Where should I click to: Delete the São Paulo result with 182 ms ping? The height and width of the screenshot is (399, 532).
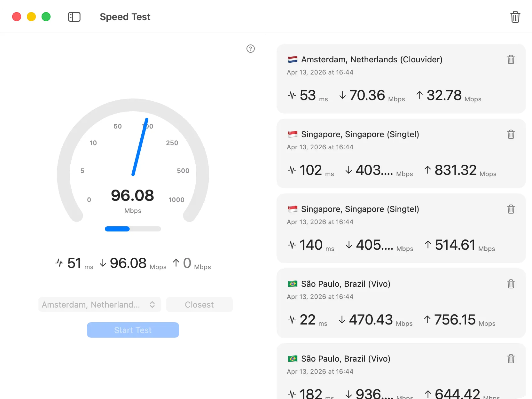511,359
